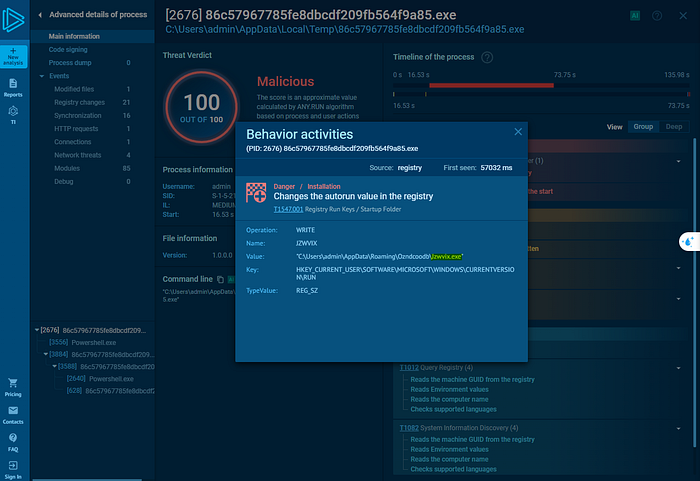Screen dimensions: 700x481
Task: Open the T1547.001 technique link
Action: (x=288, y=209)
